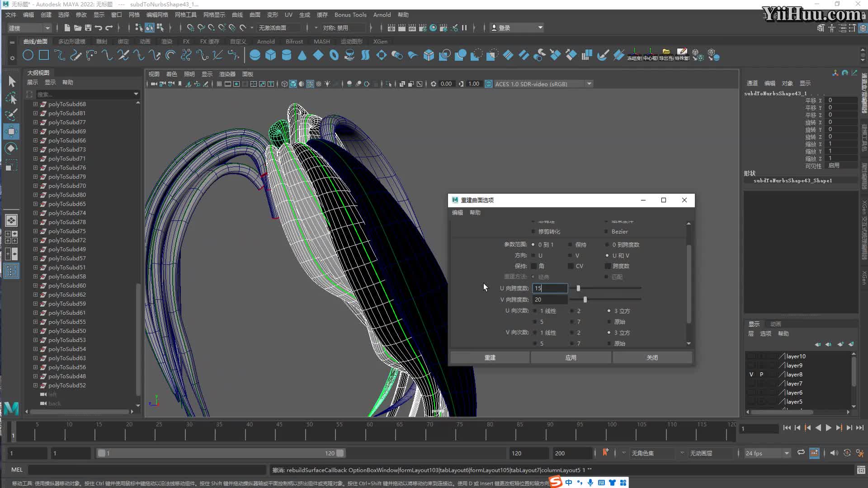The height and width of the screenshot is (488, 868).
Task: Play forward on the timeline
Action: pos(829,428)
